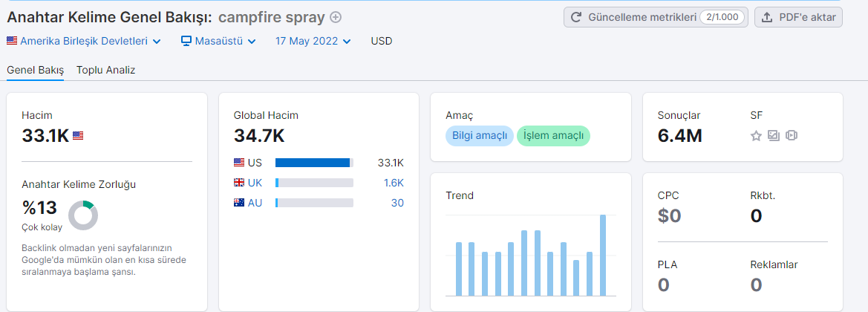The height and width of the screenshot is (312, 868).
Task: Click the UK country link
Action: [255, 183]
